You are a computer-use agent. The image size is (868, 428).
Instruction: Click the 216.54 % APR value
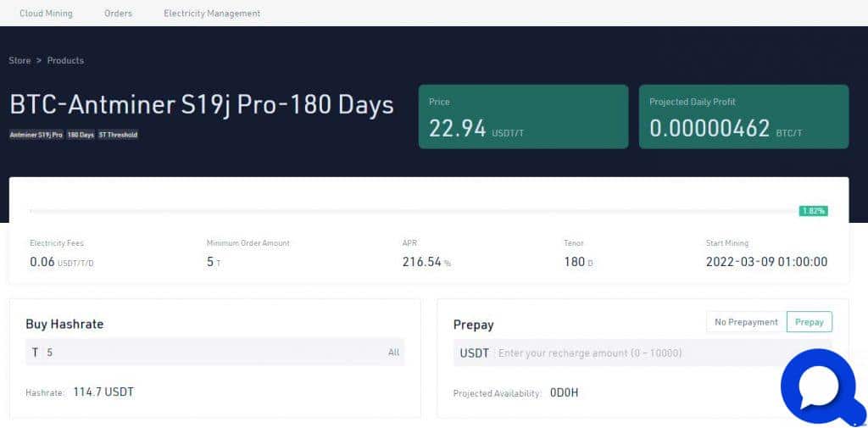coord(426,262)
